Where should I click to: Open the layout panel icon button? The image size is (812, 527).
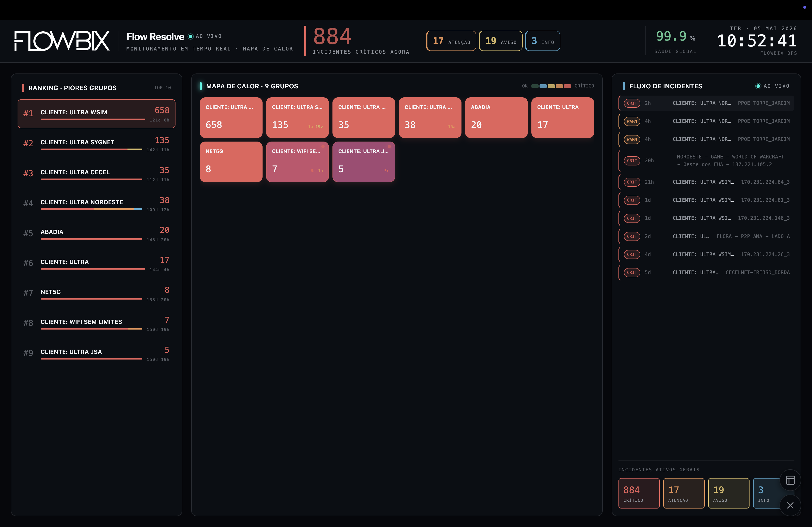pyautogui.click(x=790, y=480)
